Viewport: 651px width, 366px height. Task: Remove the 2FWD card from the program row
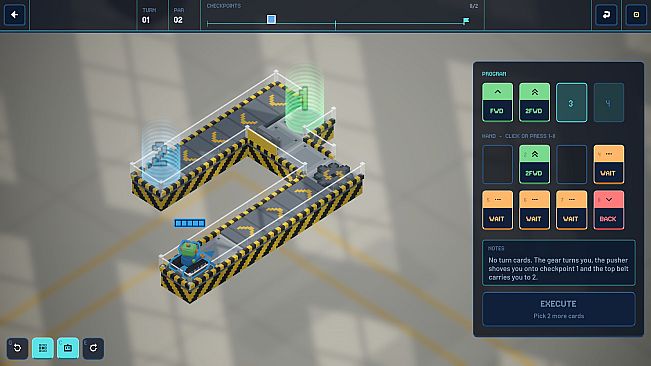pos(534,102)
